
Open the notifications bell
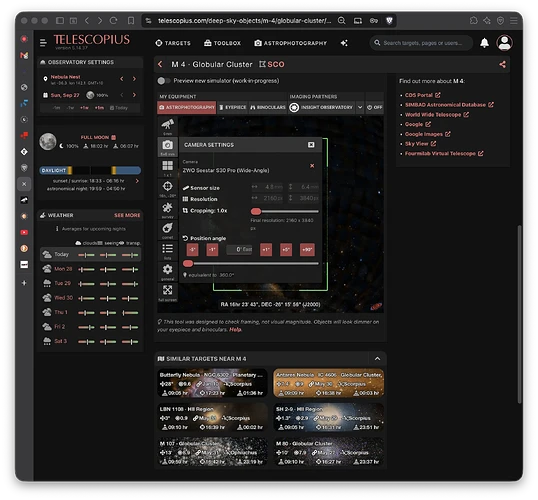pyautogui.click(x=484, y=43)
